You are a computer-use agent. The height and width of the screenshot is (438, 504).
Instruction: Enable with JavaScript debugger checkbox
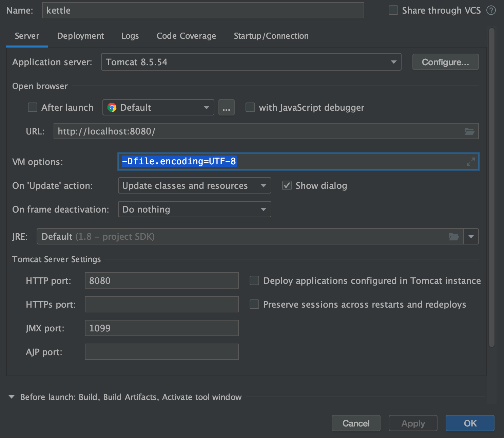click(x=250, y=108)
